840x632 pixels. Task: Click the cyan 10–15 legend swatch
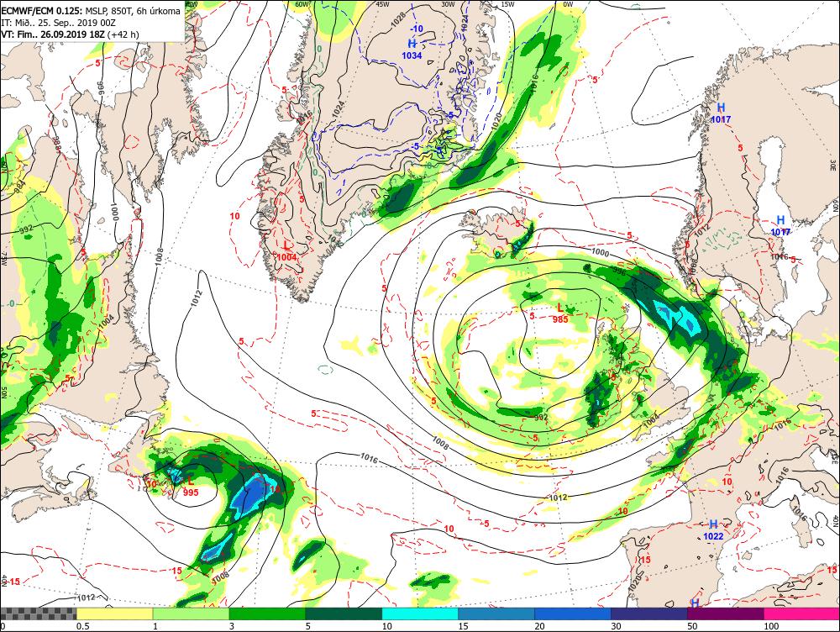point(420,614)
